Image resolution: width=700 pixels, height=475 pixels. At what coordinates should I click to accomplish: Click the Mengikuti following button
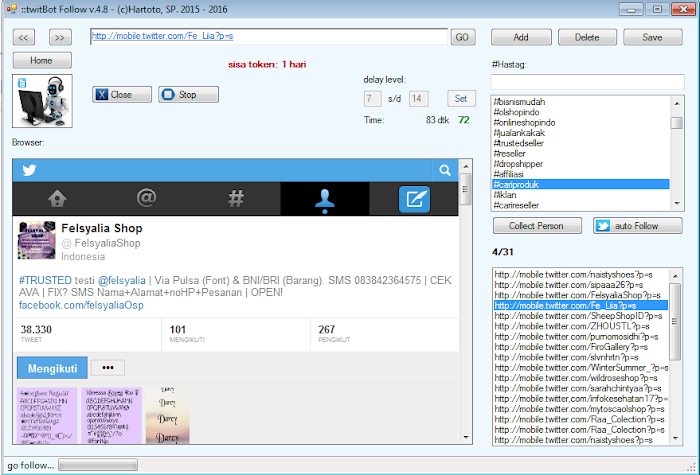[52, 368]
